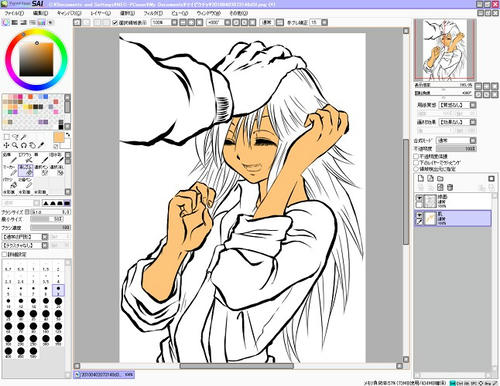Screen dimensions: 500x386
Task: Click the orange foreground color swatch
Action: [x=59, y=137]
